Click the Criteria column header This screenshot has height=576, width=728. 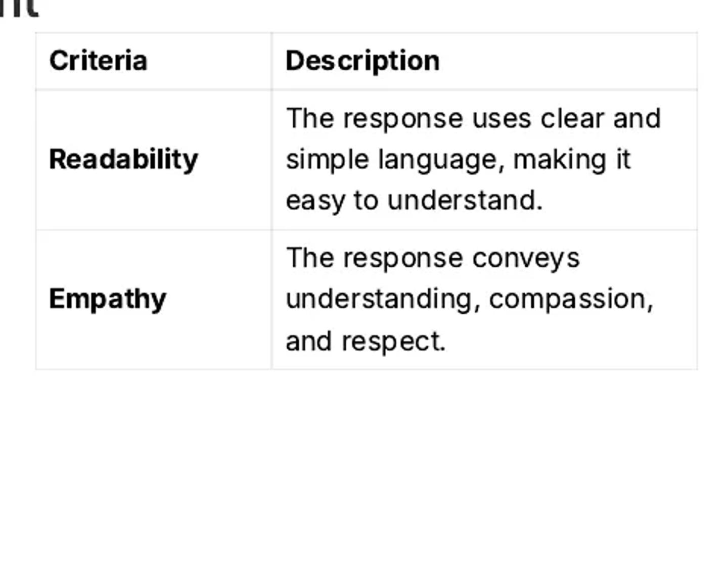[x=98, y=61]
